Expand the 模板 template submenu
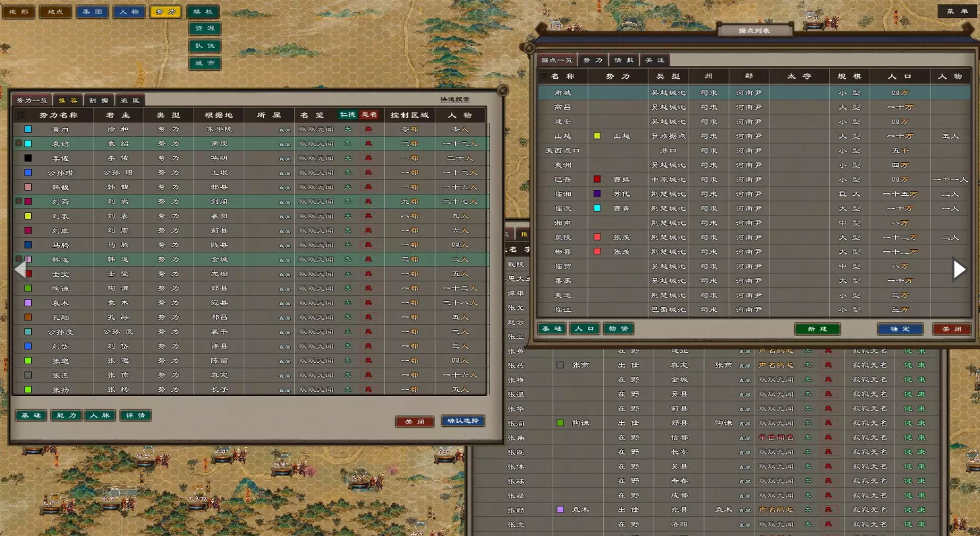Screen dimensions: 980x536 [203, 11]
